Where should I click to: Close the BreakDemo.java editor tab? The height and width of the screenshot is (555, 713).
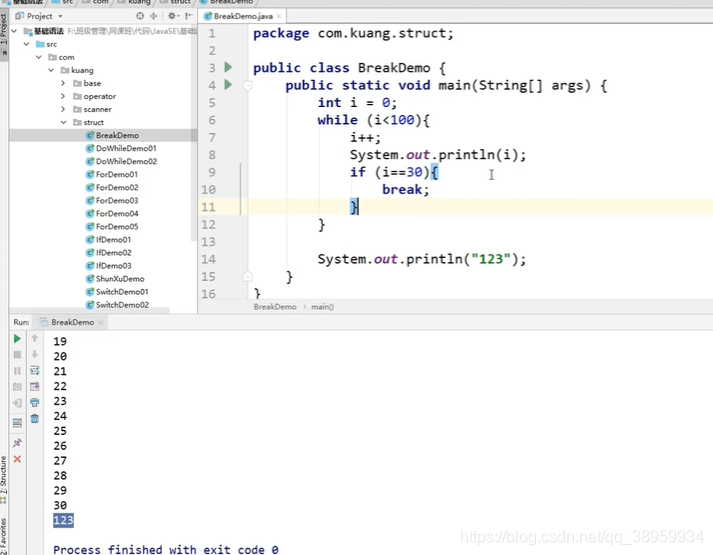tap(279, 16)
